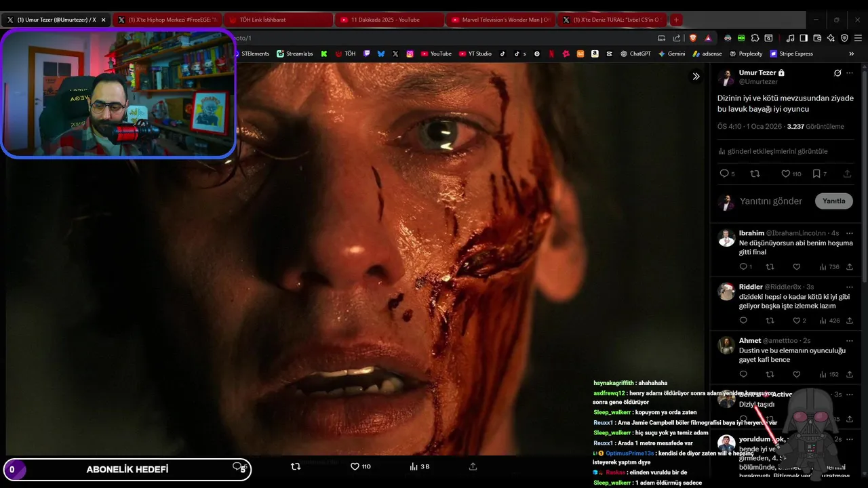Repost Riddler's reply
This screenshot has width=868, height=488.
tap(770, 321)
